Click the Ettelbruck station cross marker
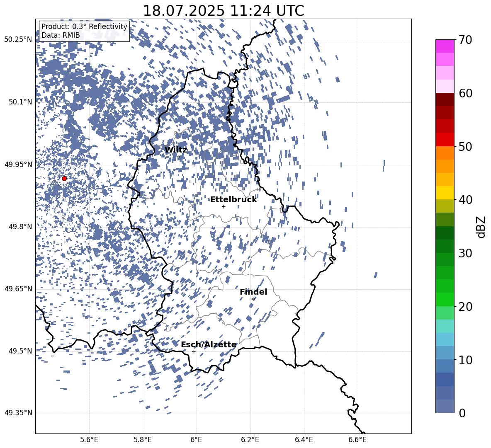Image resolution: width=491 pixels, height=448 pixels. tap(224, 206)
